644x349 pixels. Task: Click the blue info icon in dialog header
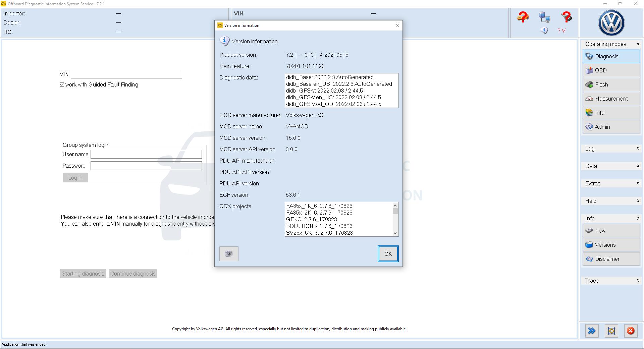pyautogui.click(x=224, y=41)
